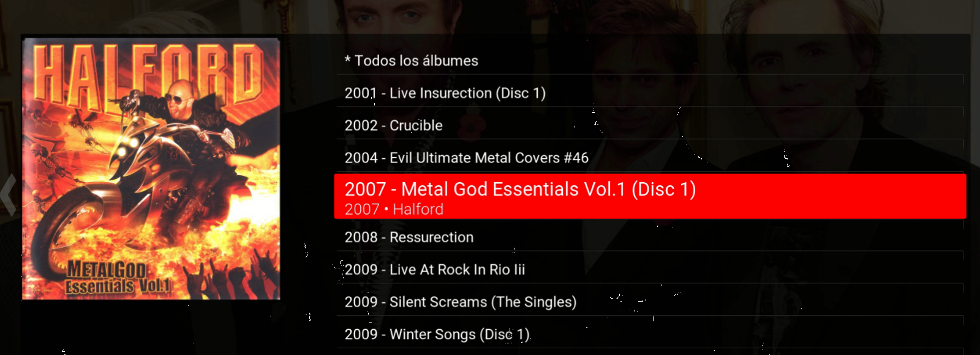Open the Halford album cover artwork
The height and width of the screenshot is (355, 980).
[151, 169]
